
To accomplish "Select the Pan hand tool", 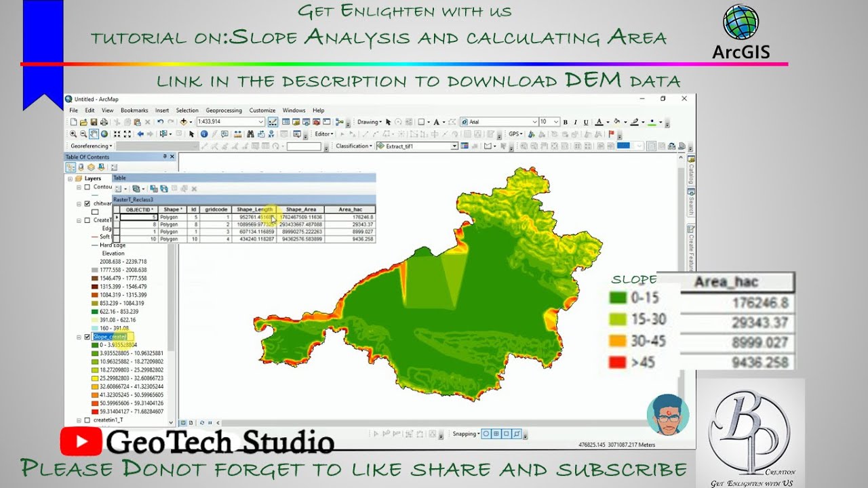I will click(x=94, y=134).
